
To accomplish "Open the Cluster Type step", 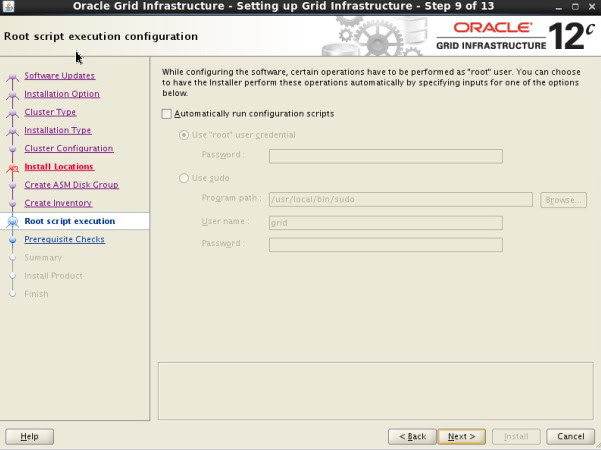I will (x=50, y=112).
